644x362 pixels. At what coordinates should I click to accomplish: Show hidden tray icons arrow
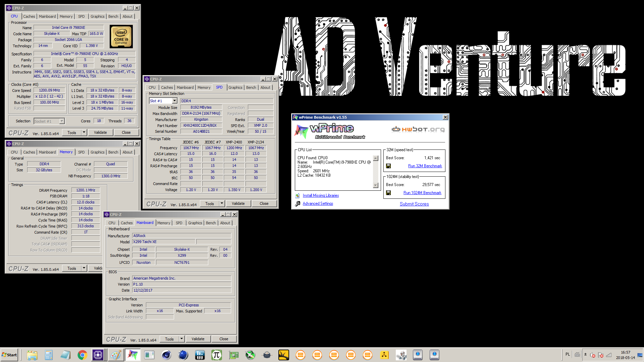(x=585, y=355)
